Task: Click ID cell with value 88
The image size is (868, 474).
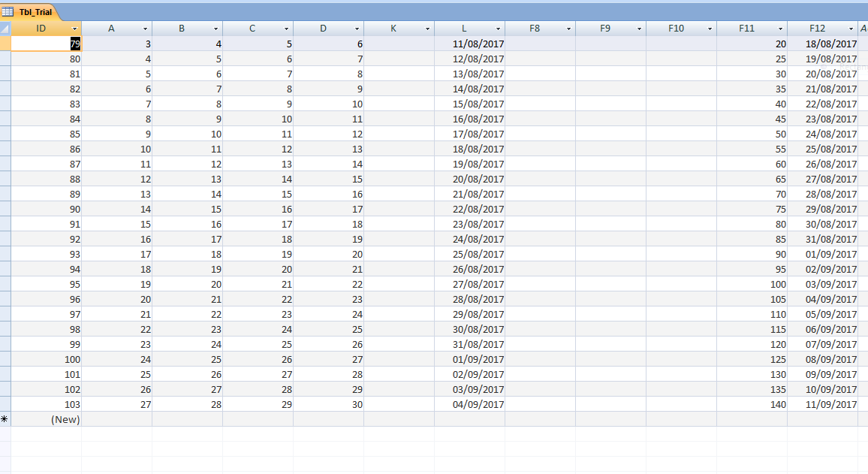Action: pyautogui.click(x=47, y=179)
